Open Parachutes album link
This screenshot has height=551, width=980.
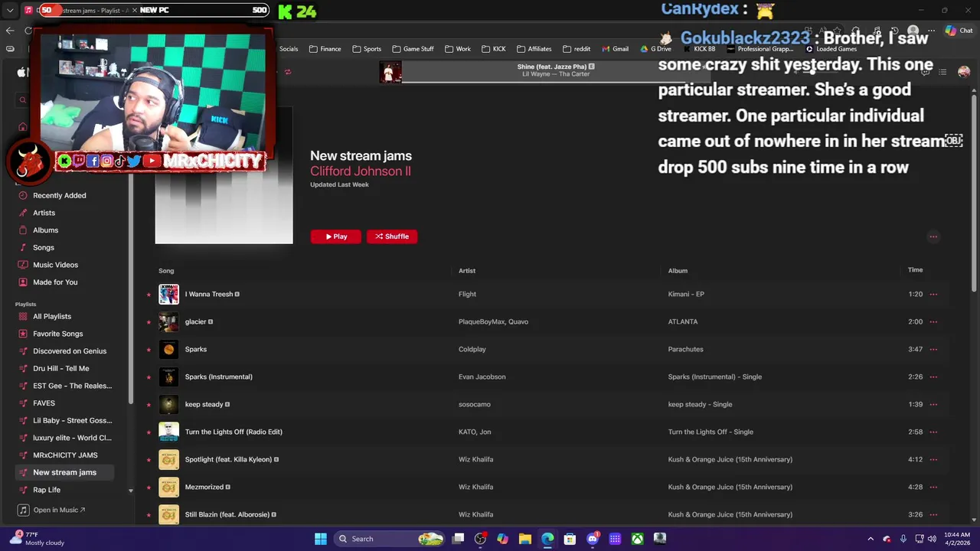[685, 349]
